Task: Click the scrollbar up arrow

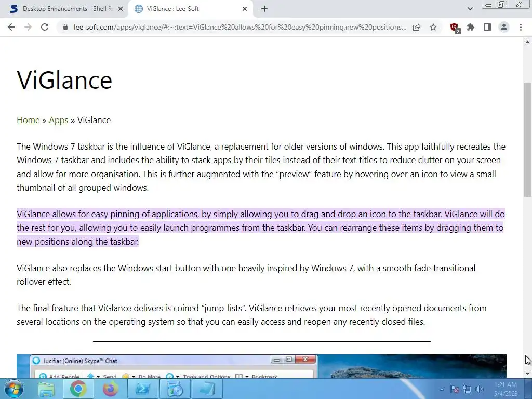Action: click(x=527, y=42)
